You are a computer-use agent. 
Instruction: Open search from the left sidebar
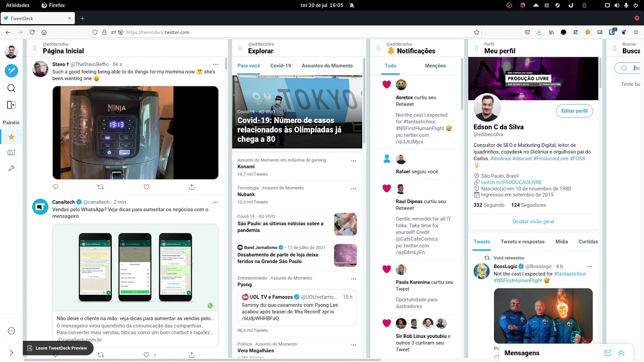point(11,88)
